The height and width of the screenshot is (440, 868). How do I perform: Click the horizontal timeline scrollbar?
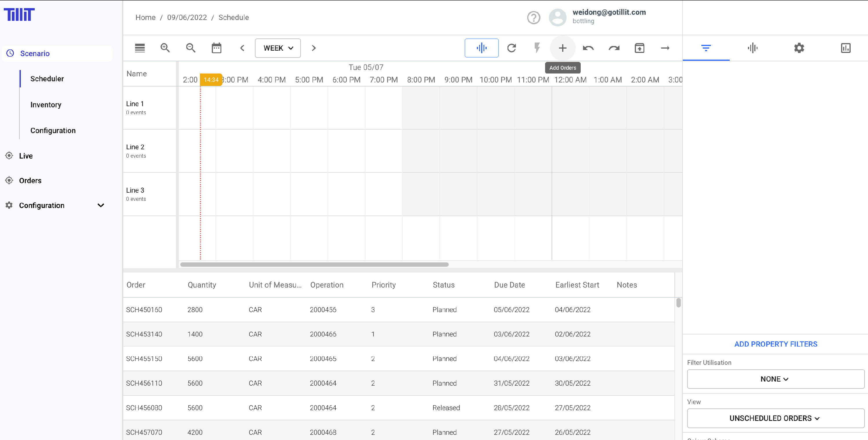314,264
